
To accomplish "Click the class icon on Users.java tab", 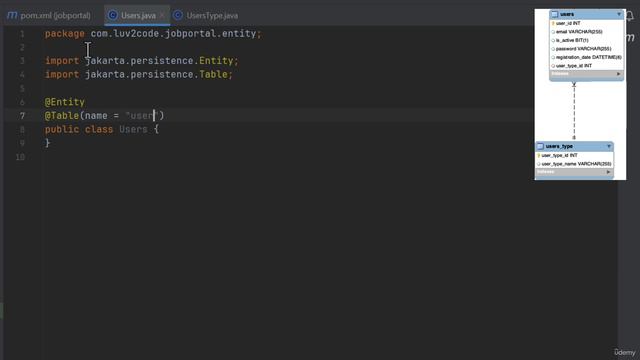I will tap(113, 16).
